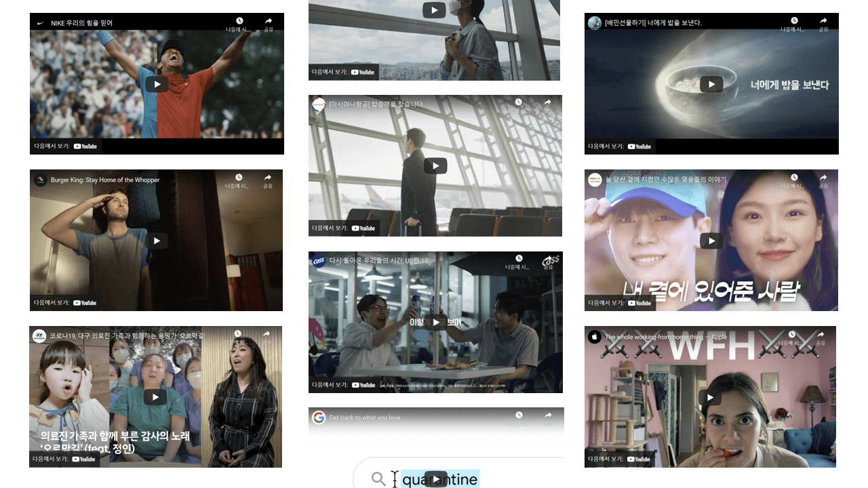The height and width of the screenshot is (488, 868).
Task: Open Watch on YouTube on Coupang heroes video
Action: coord(619,303)
